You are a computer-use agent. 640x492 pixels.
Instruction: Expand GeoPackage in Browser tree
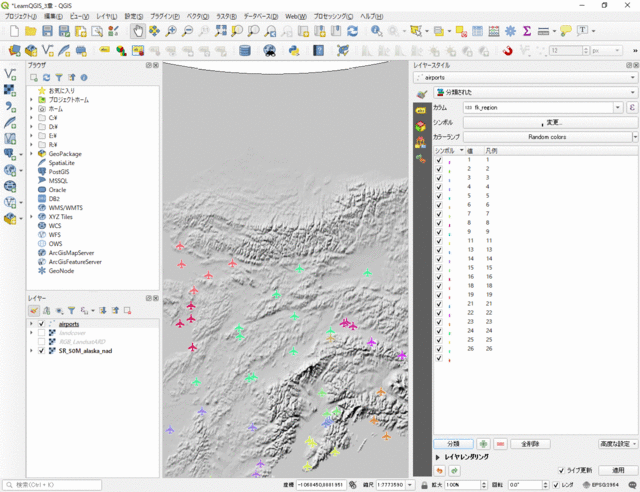31,154
